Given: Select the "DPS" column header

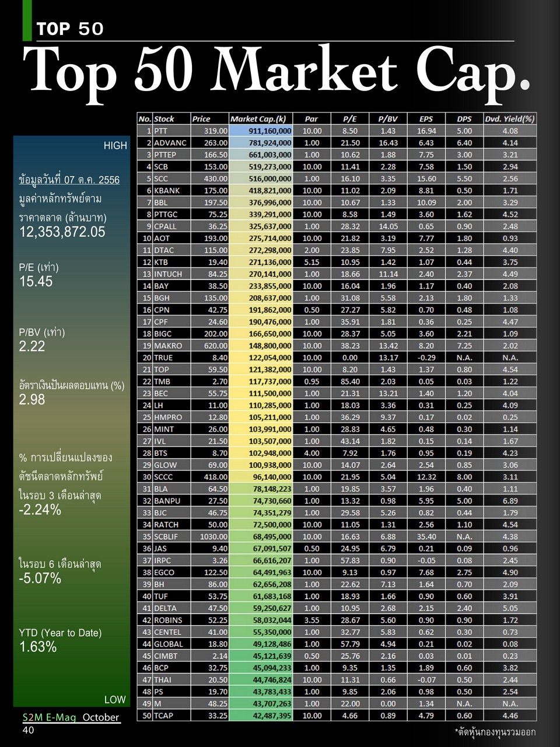Looking at the screenshot, I should coord(464,118).
